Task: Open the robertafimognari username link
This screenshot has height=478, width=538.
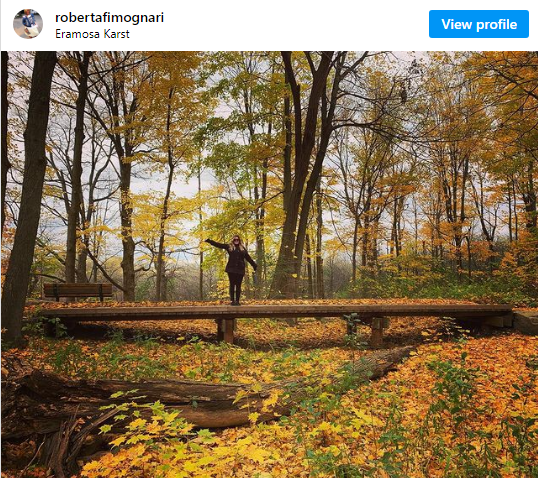Action: pos(109,17)
